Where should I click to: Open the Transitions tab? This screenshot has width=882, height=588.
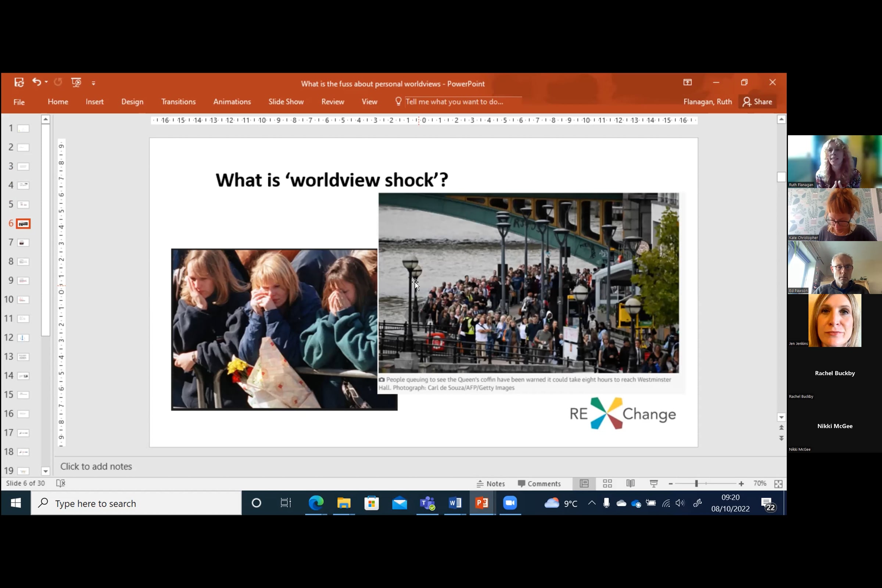tap(179, 102)
